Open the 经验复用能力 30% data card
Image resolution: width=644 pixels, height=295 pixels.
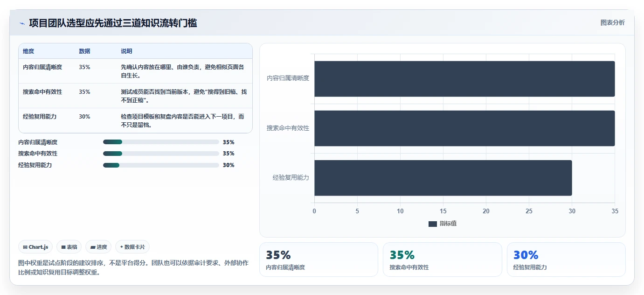566,260
